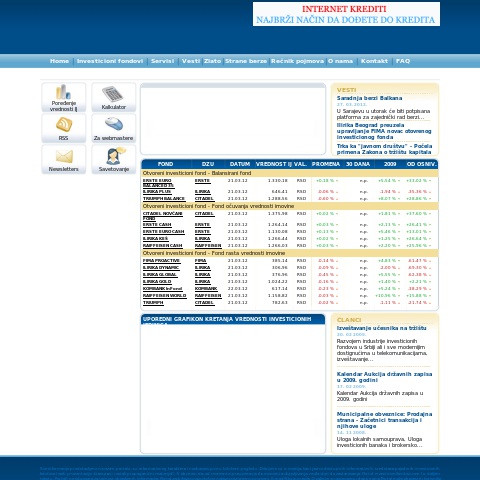Open the ILIRIKA GOLD fund link
This screenshot has height=480, width=480.
157,282
